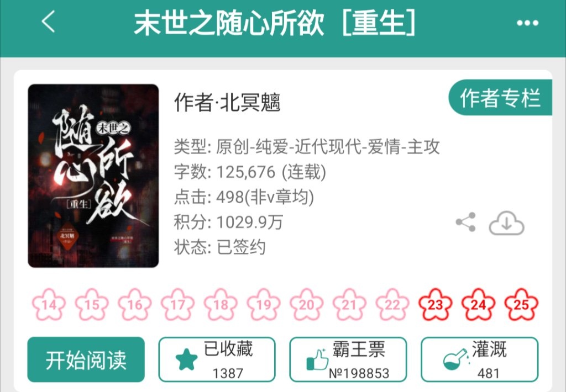Image resolution: width=566 pixels, height=392 pixels.
Task: Select flower badge number 18
Action: 221,305
